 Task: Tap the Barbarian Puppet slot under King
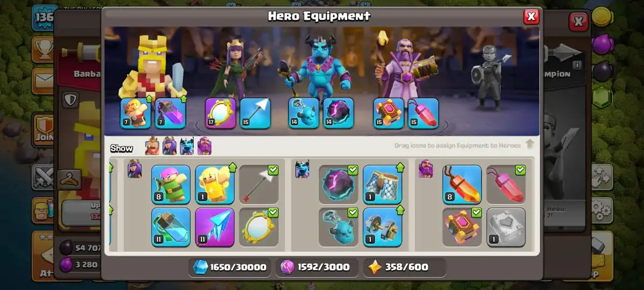[136, 113]
